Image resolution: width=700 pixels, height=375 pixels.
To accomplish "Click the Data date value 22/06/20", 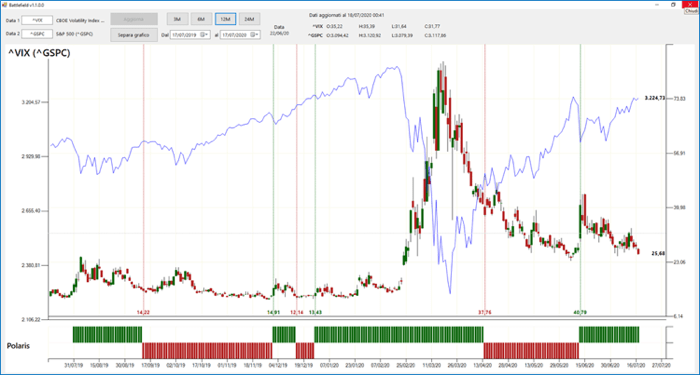I will (x=279, y=33).
